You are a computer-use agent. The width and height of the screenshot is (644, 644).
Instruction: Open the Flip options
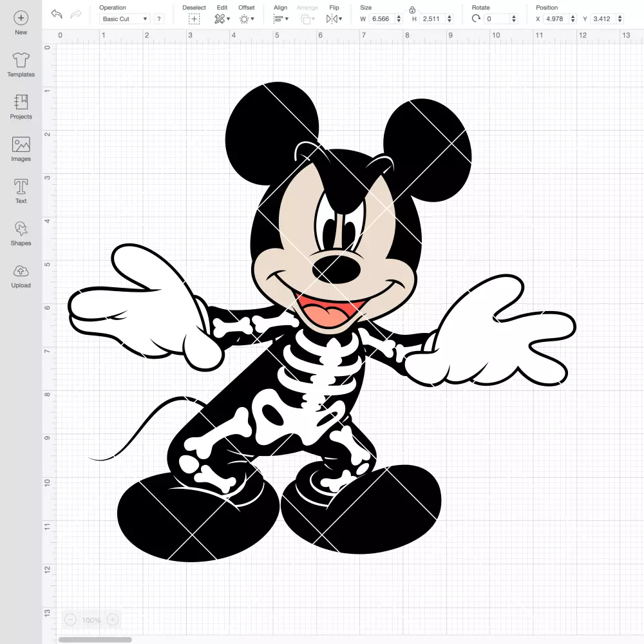click(334, 19)
